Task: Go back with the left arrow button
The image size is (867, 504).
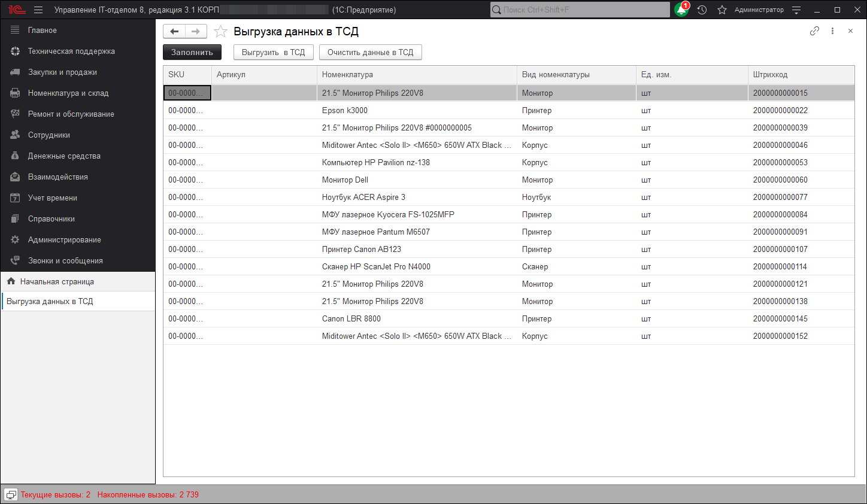Action: click(x=174, y=32)
